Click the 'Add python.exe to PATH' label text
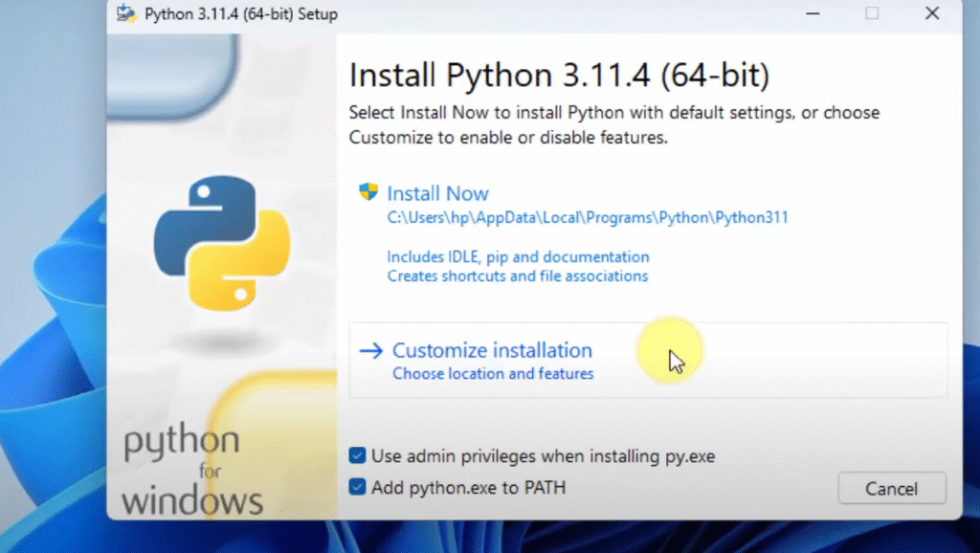 pyautogui.click(x=468, y=488)
